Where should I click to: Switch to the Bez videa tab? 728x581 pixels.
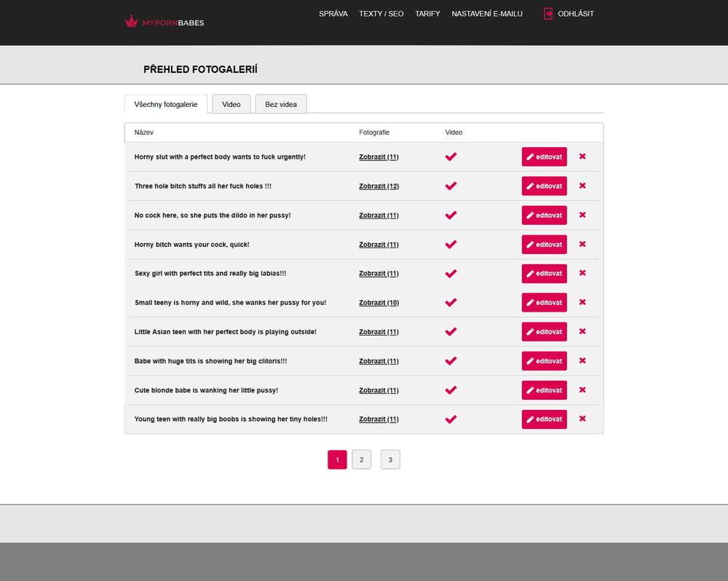click(280, 104)
